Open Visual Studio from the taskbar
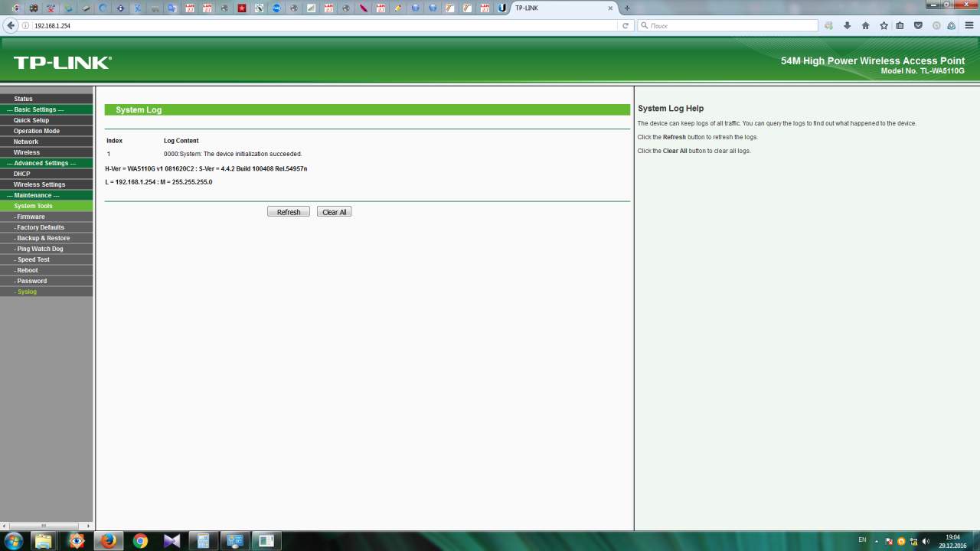The image size is (980, 551). tap(171, 541)
